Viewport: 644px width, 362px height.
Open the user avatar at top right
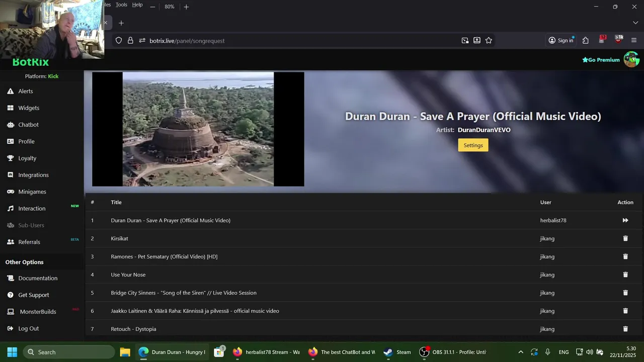[631, 59]
